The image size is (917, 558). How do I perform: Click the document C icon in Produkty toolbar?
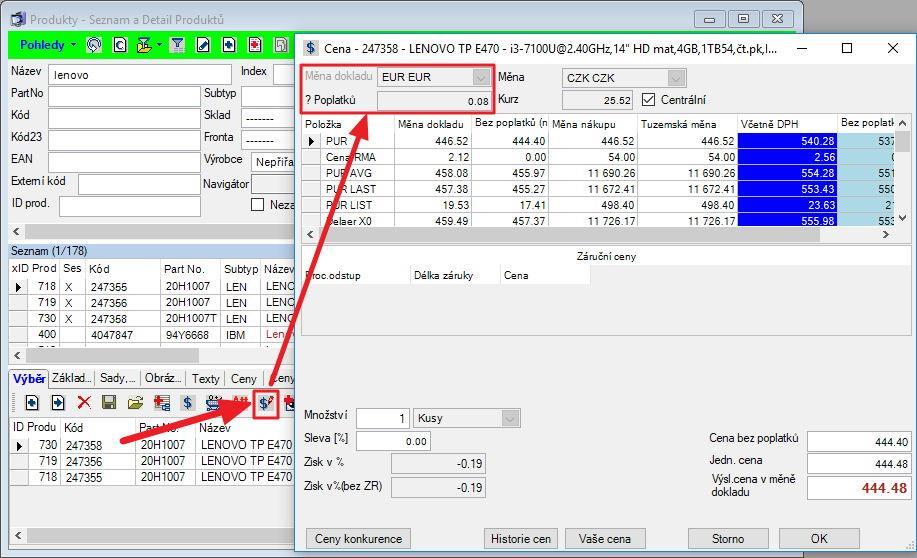tap(120, 45)
